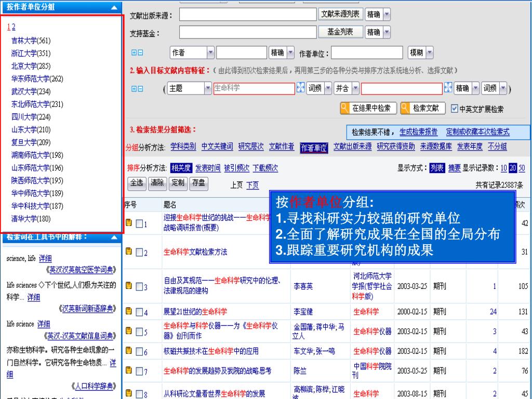
Task: Group results by 文献出版来源
Action: click(352, 146)
